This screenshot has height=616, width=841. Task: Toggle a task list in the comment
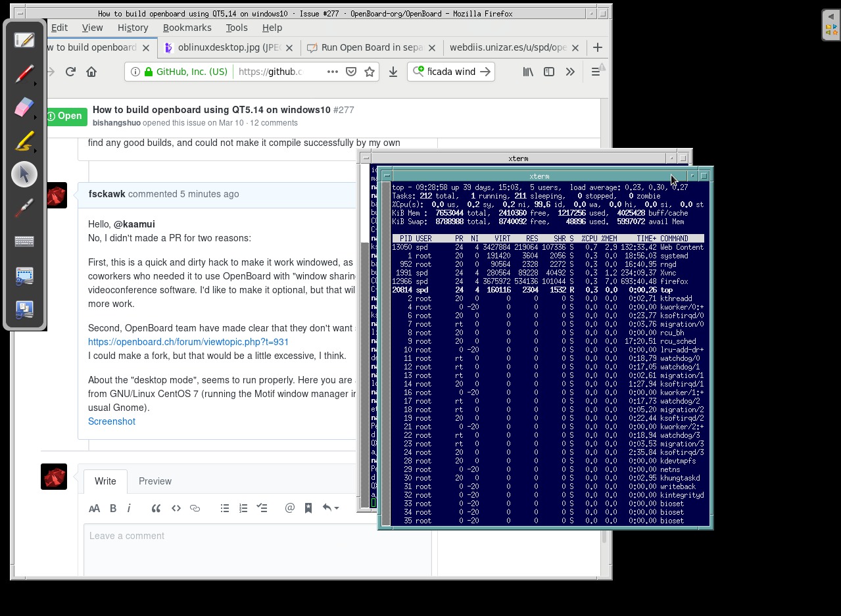click(x=262, y=508)
